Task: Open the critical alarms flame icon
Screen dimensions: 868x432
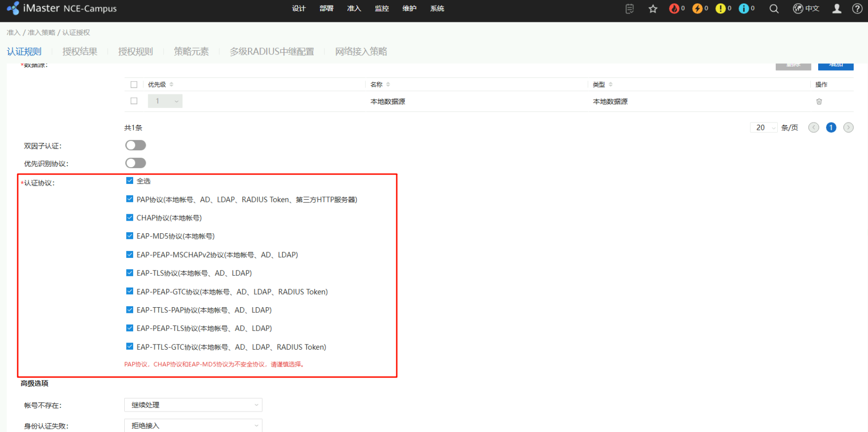Action: click(x=674, y=8)
